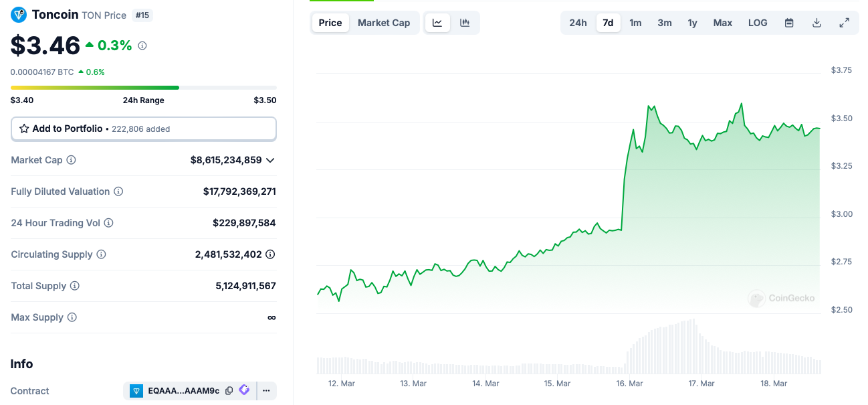Screen dimensions: 868x405
Task: Open the calendar date range icon
Action: pyautogui.click(x=789, y=23)
